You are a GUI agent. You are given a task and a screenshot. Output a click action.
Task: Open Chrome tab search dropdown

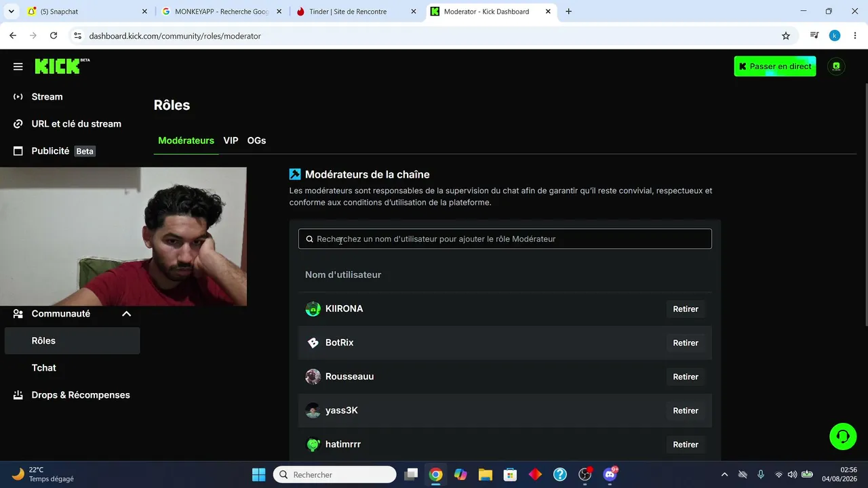click(13, 12)
